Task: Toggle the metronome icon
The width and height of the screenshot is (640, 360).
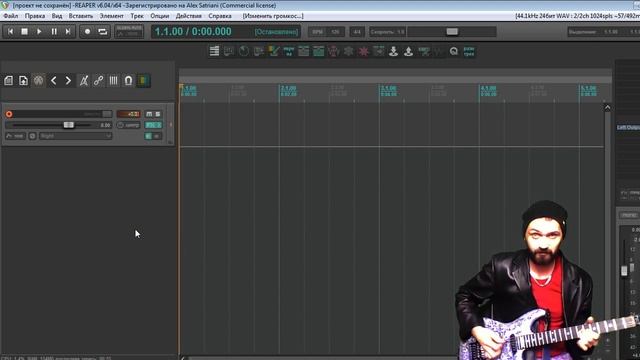Action: click(84, 81)
